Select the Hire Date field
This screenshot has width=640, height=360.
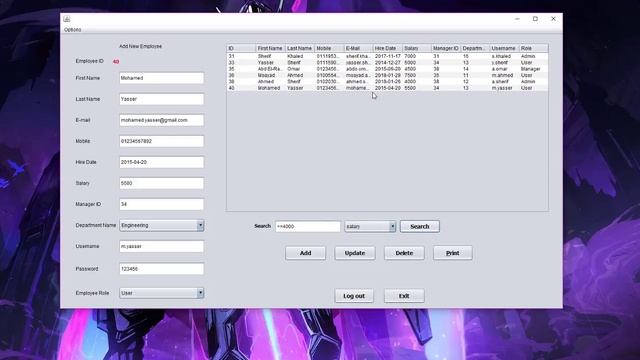(162, 162)
